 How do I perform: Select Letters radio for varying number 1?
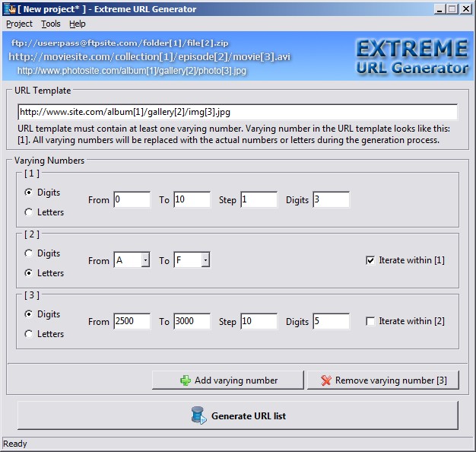coord(30,212)
